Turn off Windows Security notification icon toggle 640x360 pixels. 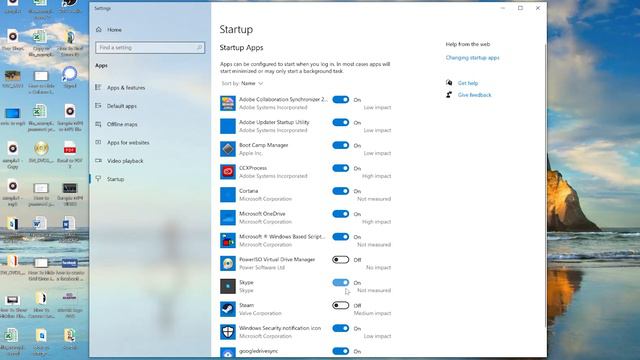(x=340, y=328)
